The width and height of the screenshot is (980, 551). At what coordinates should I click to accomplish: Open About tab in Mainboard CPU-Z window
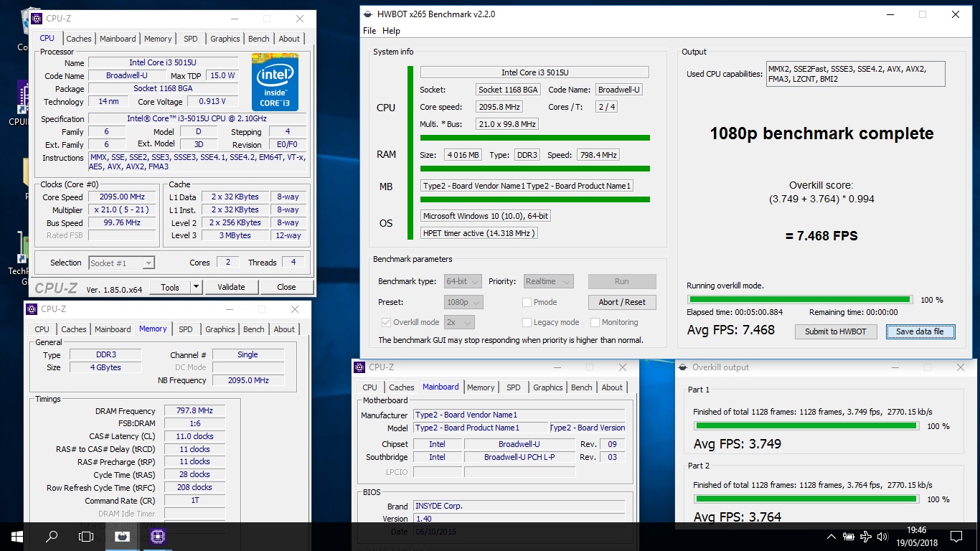pyautogui.click(x=612, y=387)
